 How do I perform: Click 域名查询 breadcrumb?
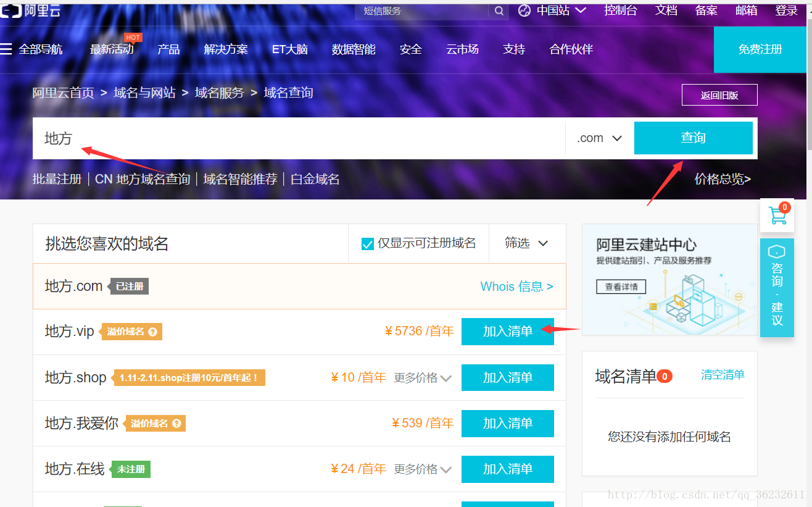coord(289,93)
